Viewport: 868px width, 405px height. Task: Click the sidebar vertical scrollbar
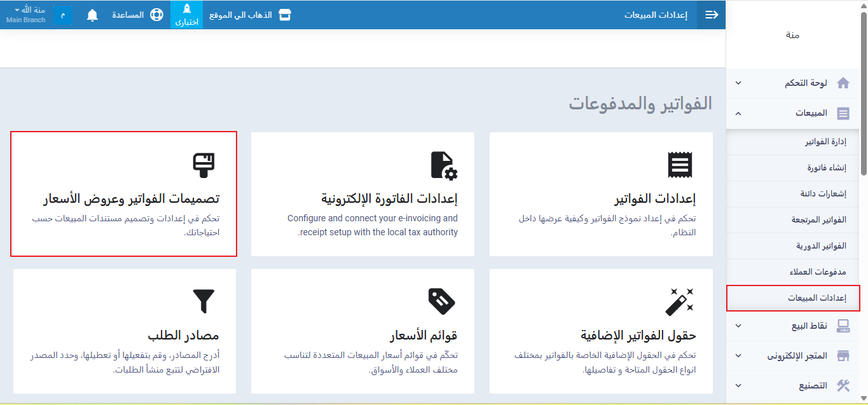(x=863, y=95)
